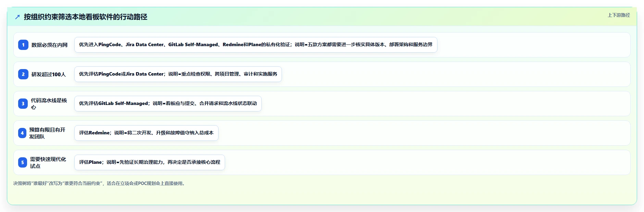Screen dimensions: 644x212
Task: Select the condition label 预算有限且有开发团队
Action: [47, 133]
